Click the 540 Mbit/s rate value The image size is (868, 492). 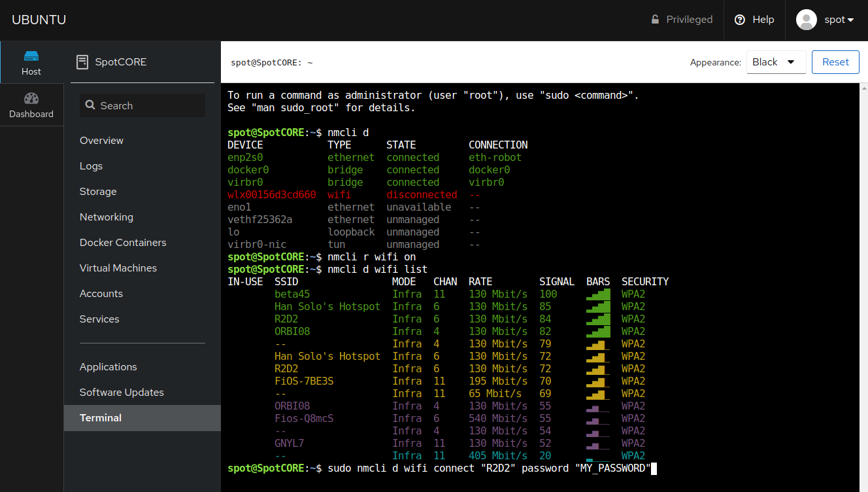[x=498, y=419]
